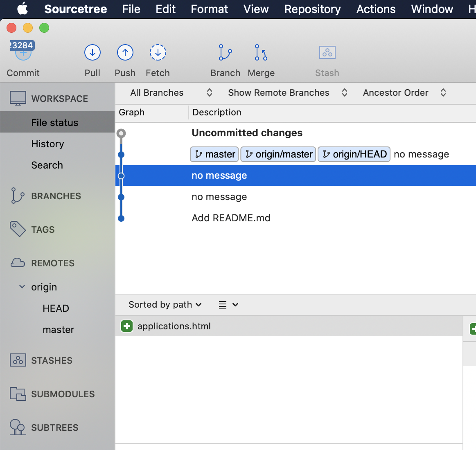Open the Edit menu
Image resolution: width=476 pixels, height=450 pixels.
point(165,9)
